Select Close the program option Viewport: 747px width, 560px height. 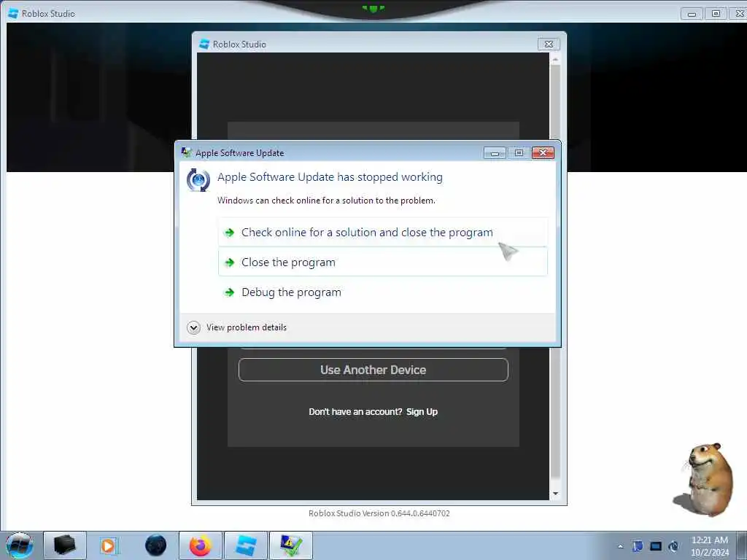[382, 262]
